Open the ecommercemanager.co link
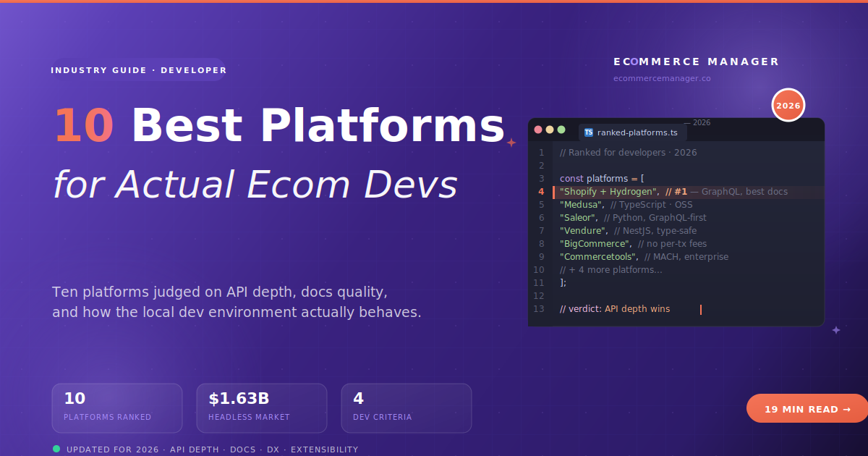The height and width of the screenshot is (456, 868). coord(662,78)
